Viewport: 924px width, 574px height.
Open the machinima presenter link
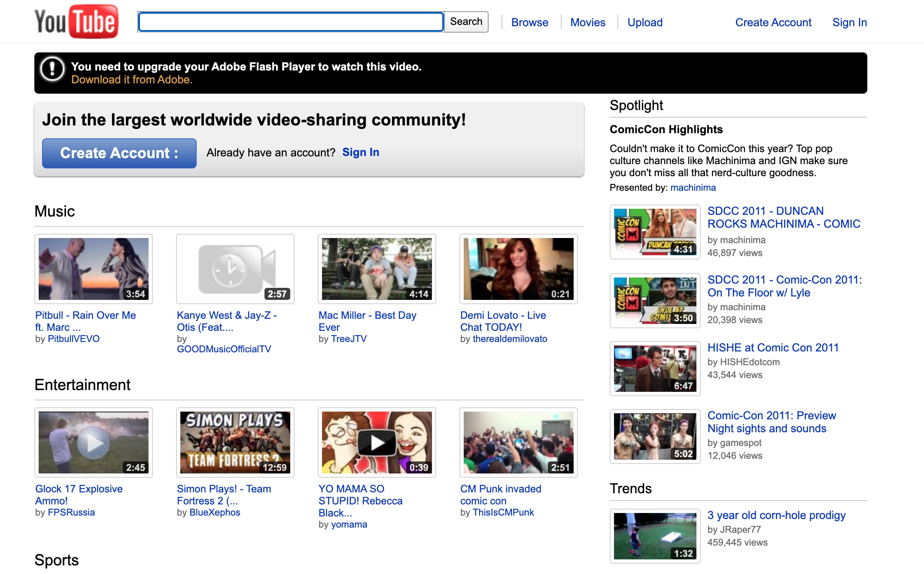coord(693,188)
